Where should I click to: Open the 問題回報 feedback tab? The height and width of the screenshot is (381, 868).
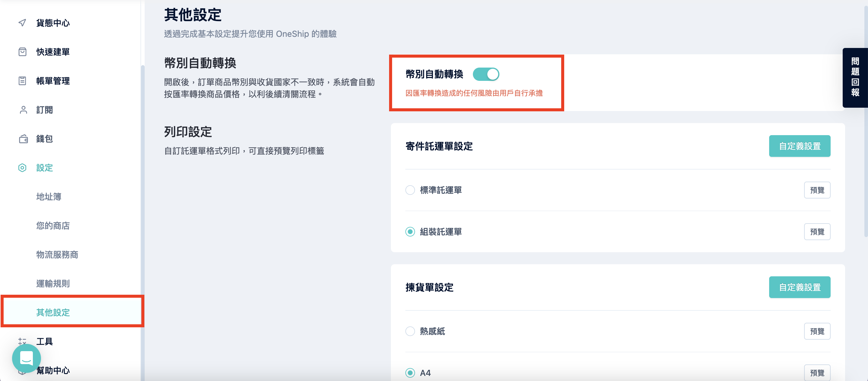tap(855, 78)
